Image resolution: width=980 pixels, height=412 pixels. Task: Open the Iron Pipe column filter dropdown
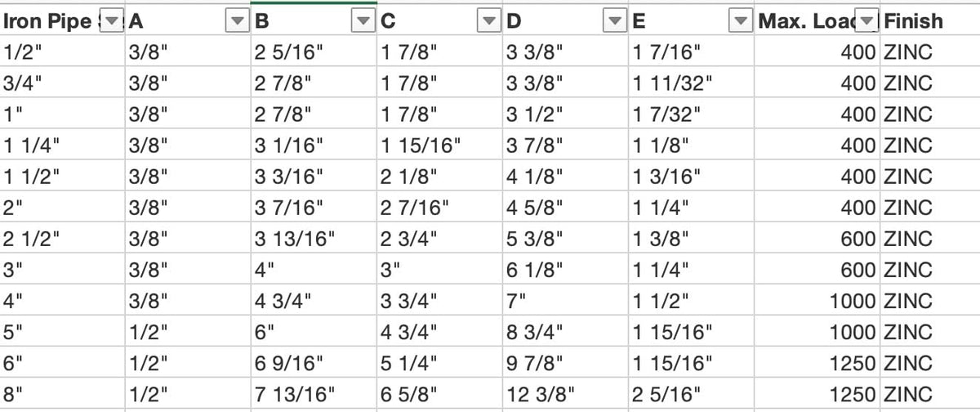click(112, 21)
